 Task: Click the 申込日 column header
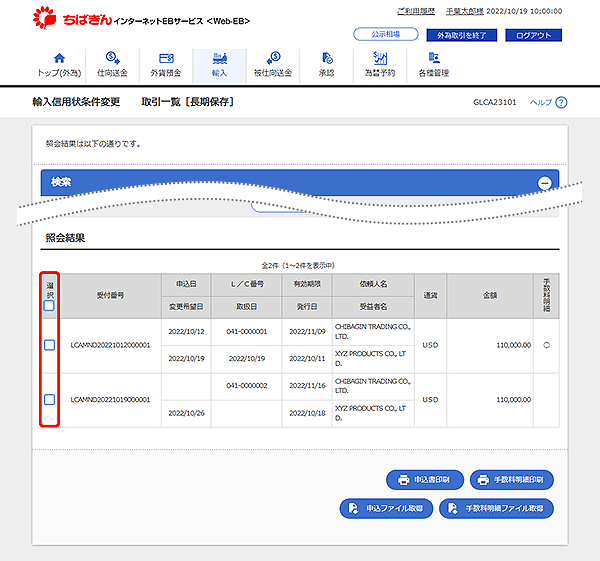(186, 284)
